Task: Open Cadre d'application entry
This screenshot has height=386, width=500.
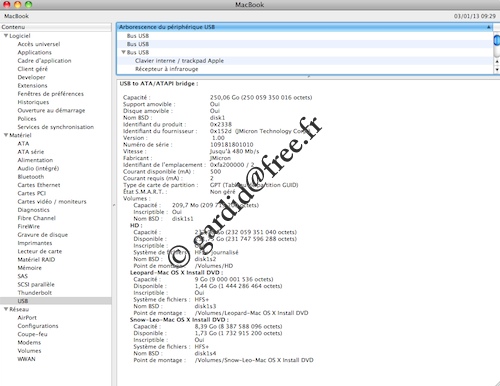Action: tap(44, 61)
